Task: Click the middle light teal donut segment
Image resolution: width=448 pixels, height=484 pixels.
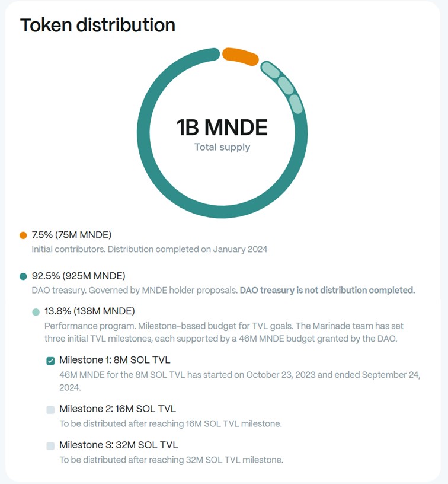Action: (285, 84)
